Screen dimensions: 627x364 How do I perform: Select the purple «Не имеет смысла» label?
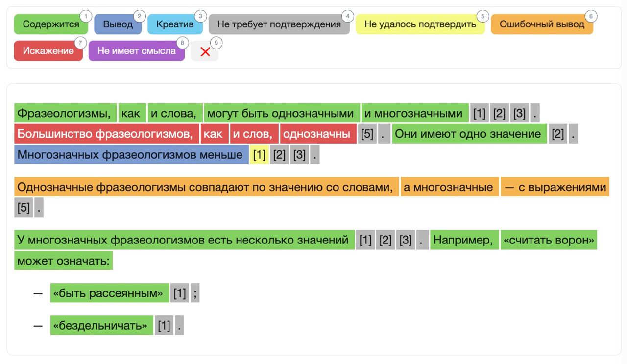(137, 51)
